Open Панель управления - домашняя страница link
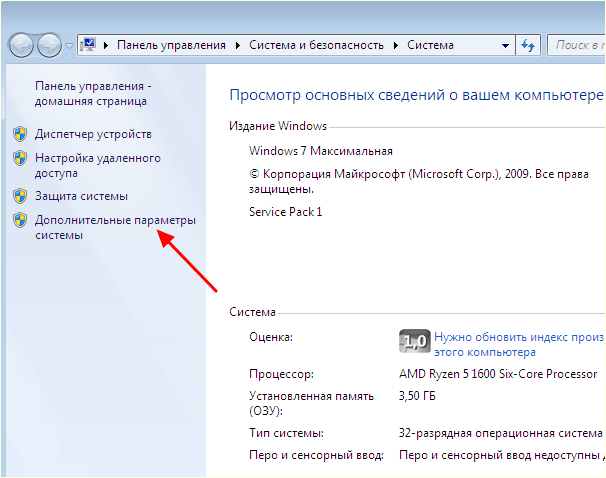606x478 pixels. 93,94
